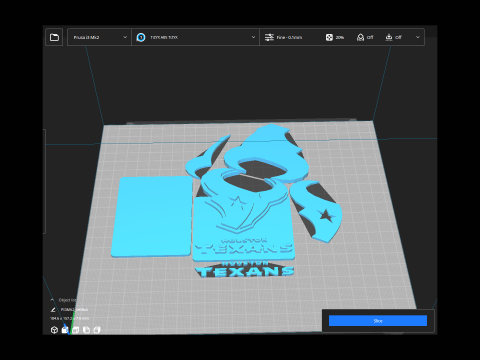480x360 pixels.
Task: Expand the print settings panel chevron
Action: [418, 37]
